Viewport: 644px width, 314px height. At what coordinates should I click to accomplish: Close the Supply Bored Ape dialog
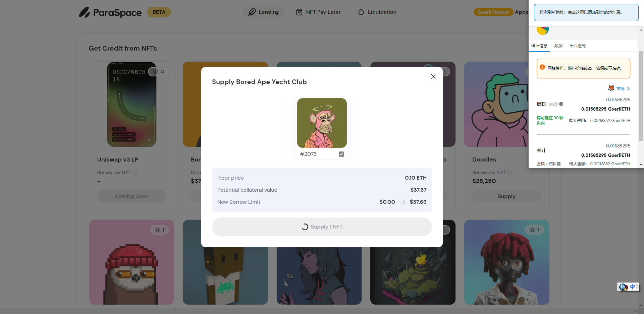point(433,76)
